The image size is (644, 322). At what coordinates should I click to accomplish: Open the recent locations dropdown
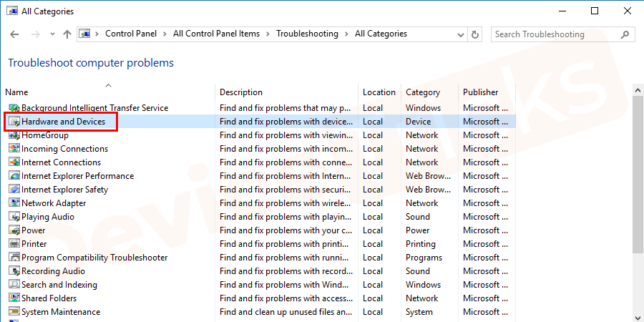pyautogui.click(x=52, y=34)
